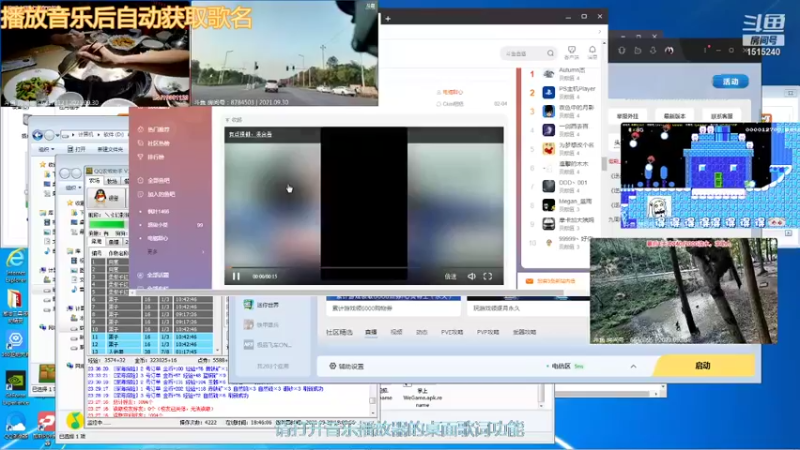Click the yellow 启动 button
This screenshot has height=450, width=800.
pos(703,366)
